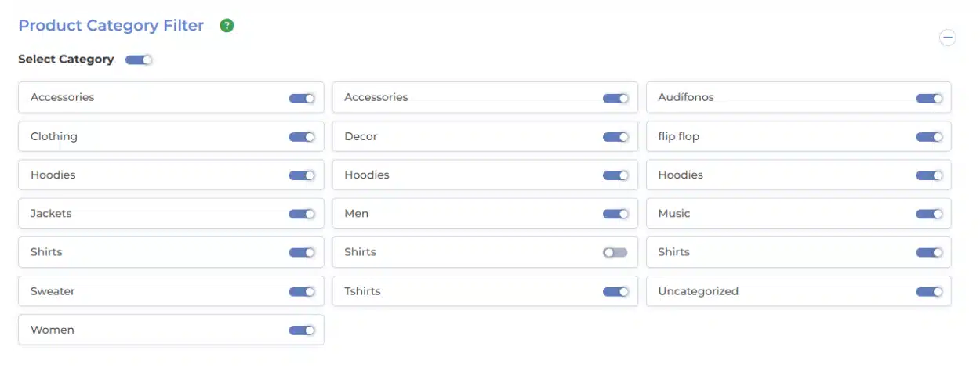Collapse the Product Category Filter section
The width and height of the screenshot is (980, 368).
947,38
